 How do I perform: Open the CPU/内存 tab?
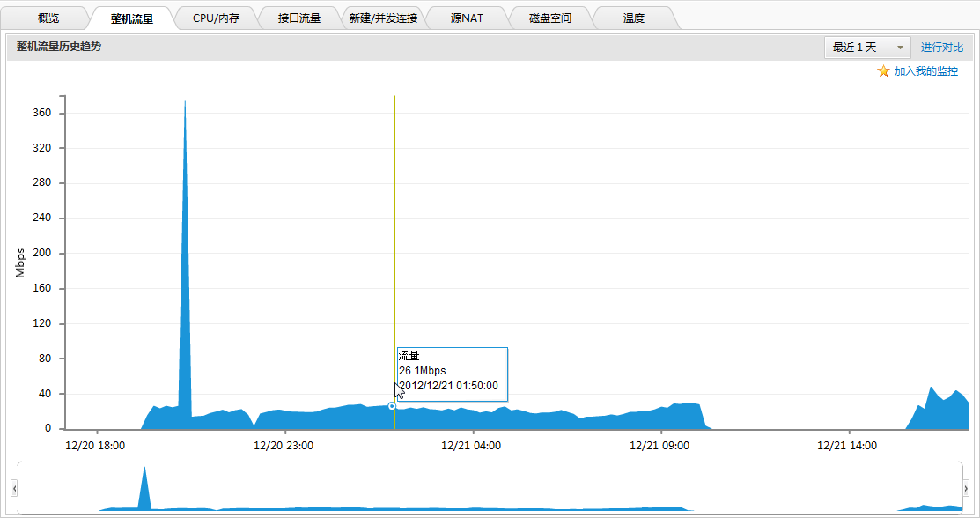pos(216,18)
